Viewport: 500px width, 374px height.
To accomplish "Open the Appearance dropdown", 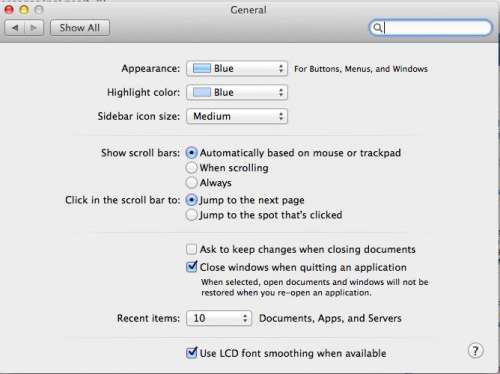I will point(237,68).
